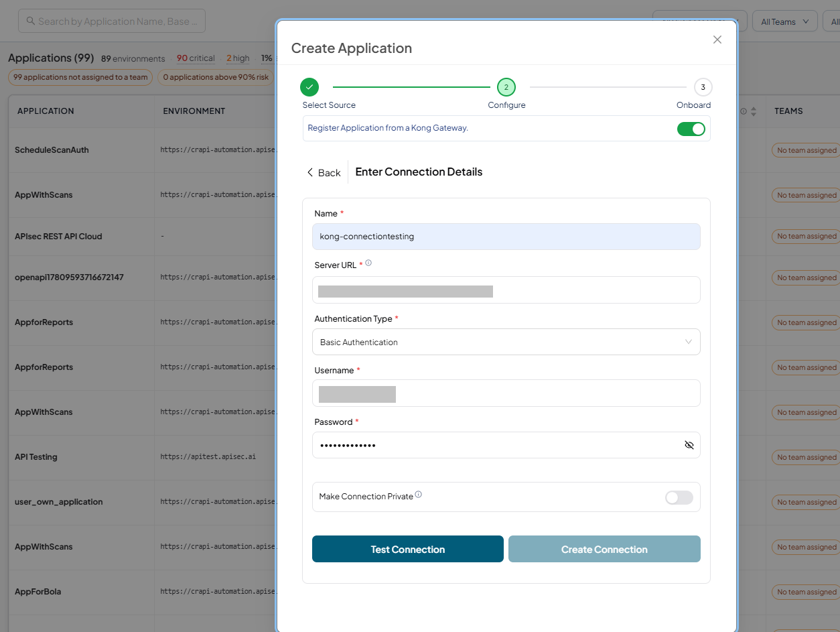This screenshot has width=840, height=632.
Task: Click the Password input field
Action: pyautogui.click(x=506, y=445)
